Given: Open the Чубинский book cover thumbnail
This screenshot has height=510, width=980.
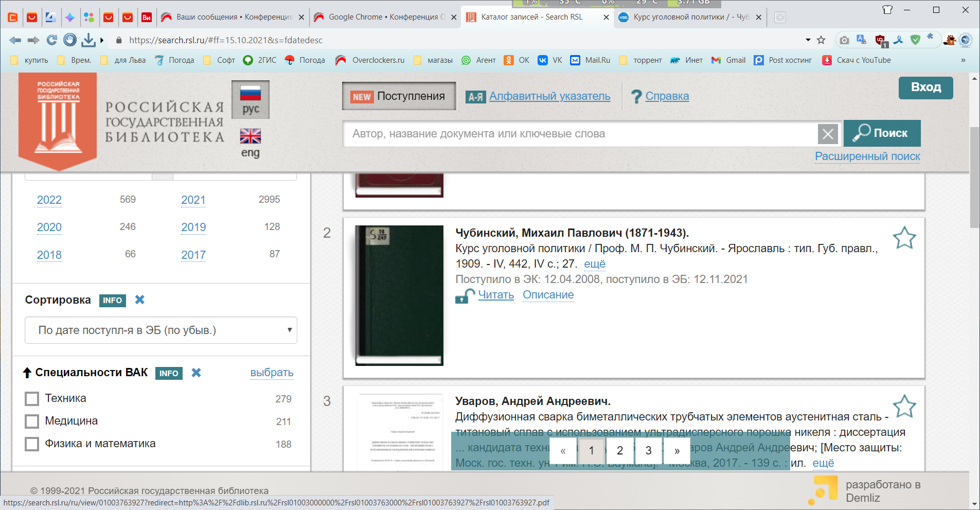Looking at the screenshot, I should tap(399, 295).
